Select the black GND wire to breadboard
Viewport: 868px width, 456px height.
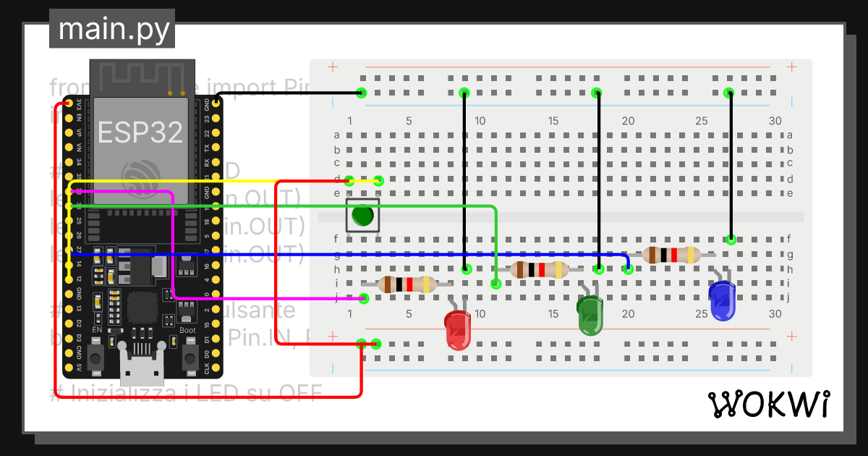click(x=289, y=93)
